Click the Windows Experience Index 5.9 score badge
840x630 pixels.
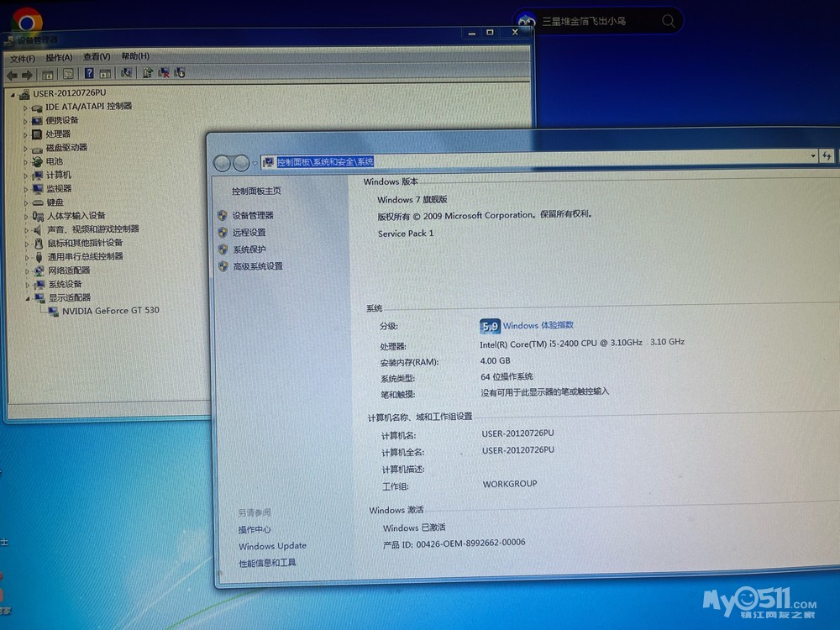tap(490, 326)
